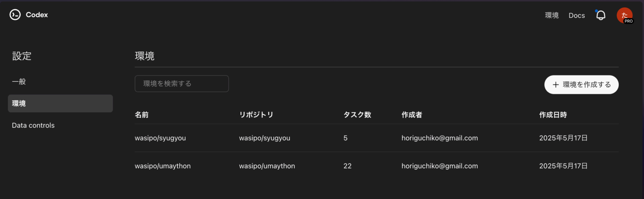644x199 pixels.
Task: Open the wasipo/umaython environment name
Action: click(163, 166)
